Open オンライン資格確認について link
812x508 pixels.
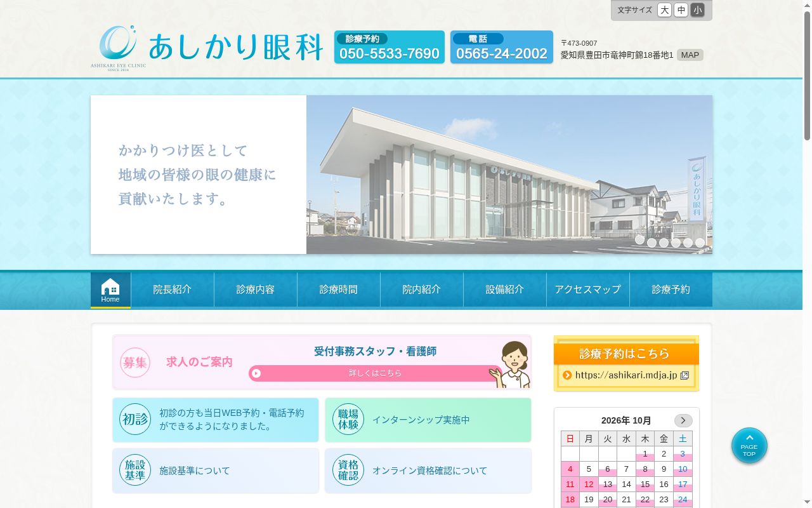(428, 471)
